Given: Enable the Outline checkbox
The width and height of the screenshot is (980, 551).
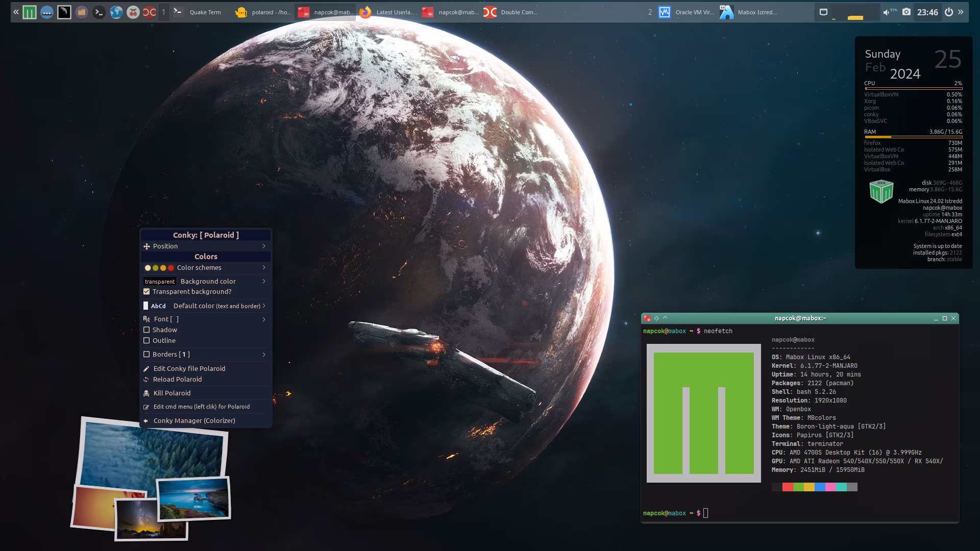Looking at the screenshot, I should 146,340.
